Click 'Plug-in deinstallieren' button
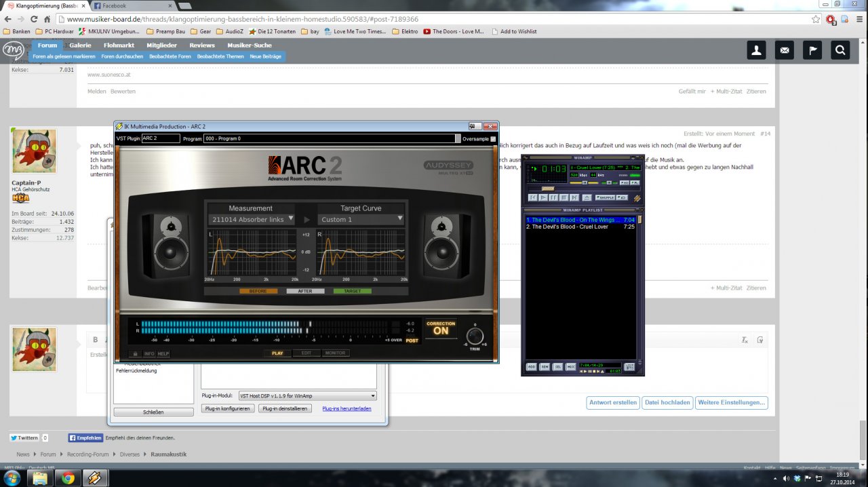Screen dimensions: 868x487 pyautogui.click(x=285, y=408)
